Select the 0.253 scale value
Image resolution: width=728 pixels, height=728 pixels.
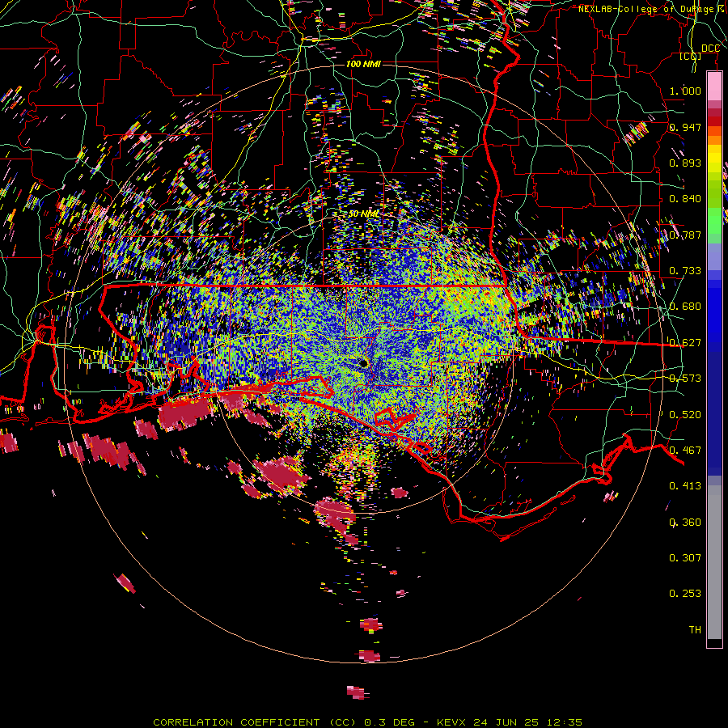coord(685,594)
